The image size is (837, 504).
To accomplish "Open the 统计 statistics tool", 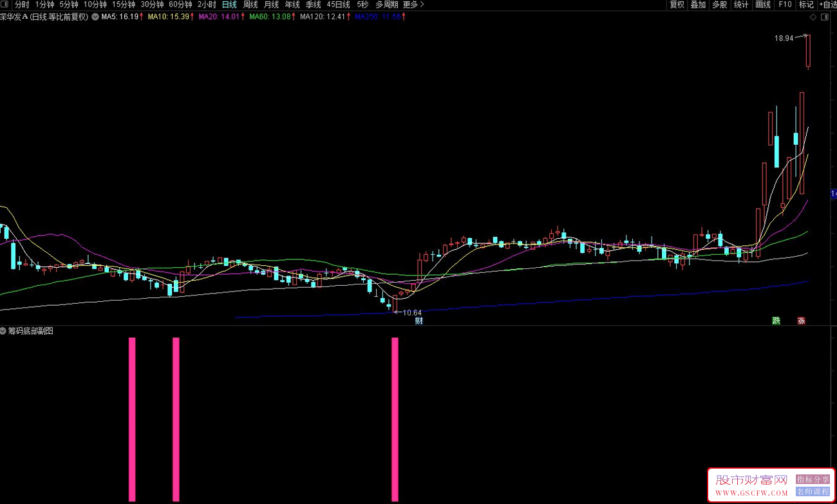I will coord(741,5).
